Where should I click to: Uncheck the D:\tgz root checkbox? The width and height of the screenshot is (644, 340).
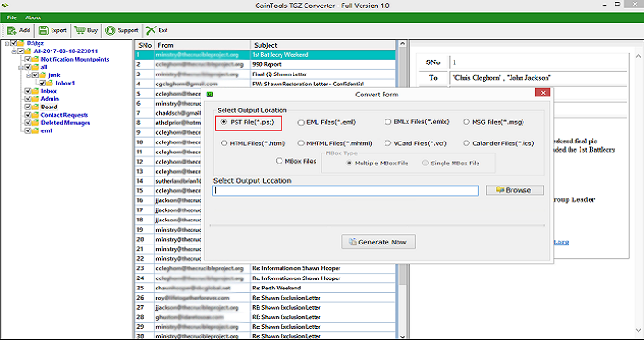pyautogui.click(x=14, y=43)
